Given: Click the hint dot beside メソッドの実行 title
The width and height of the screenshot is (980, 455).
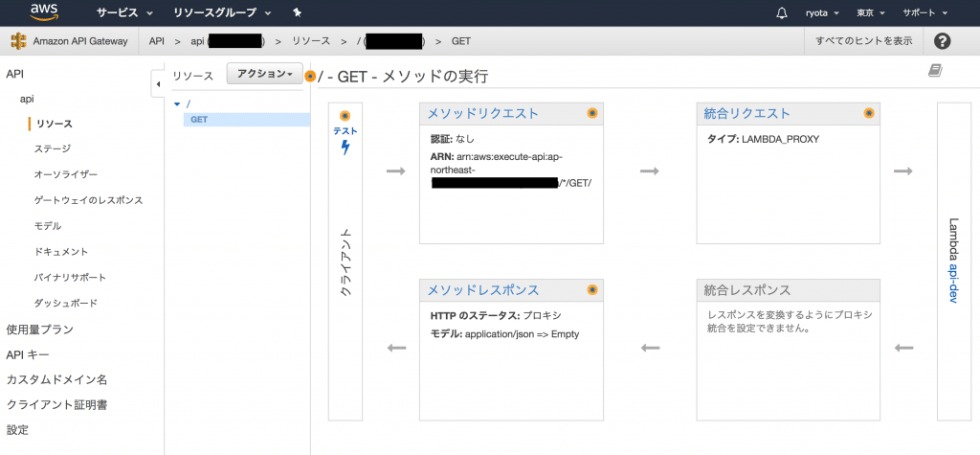Looking at the screenshot, I should (x=310, y=77).
